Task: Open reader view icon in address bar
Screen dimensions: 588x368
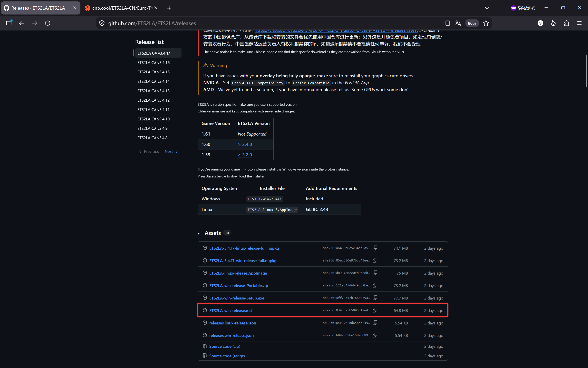Action: pyautogui.click(x=448, y=23)
